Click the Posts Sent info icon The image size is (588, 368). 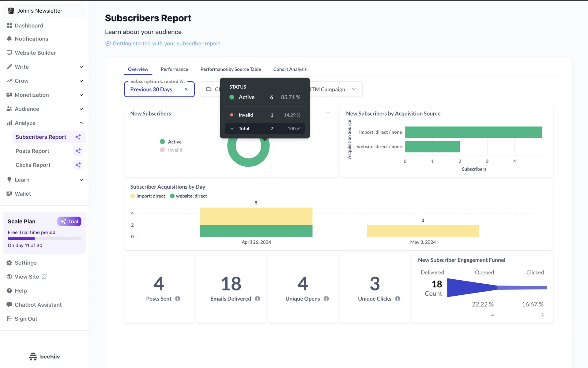pyautogui.click(x=178, y=299)
